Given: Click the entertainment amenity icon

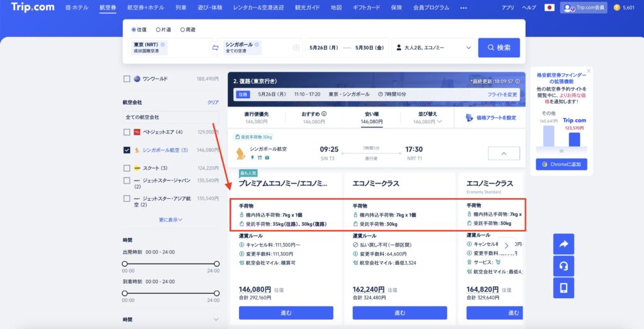Looking at the screenshot, I should (x=267, y=157).
